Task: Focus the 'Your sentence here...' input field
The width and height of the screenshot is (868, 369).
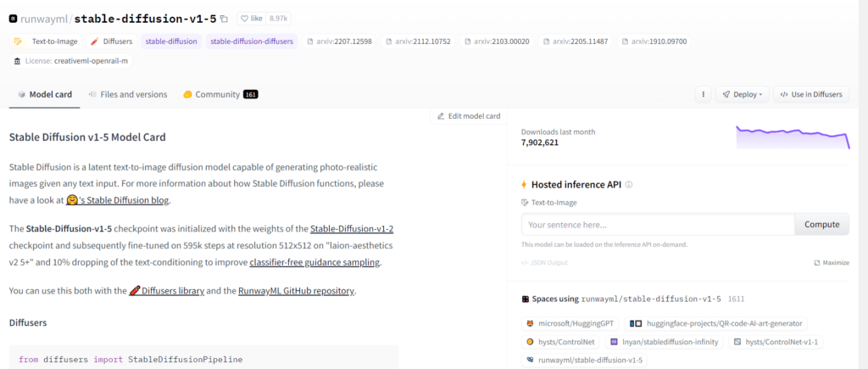Action: [658, 225]
